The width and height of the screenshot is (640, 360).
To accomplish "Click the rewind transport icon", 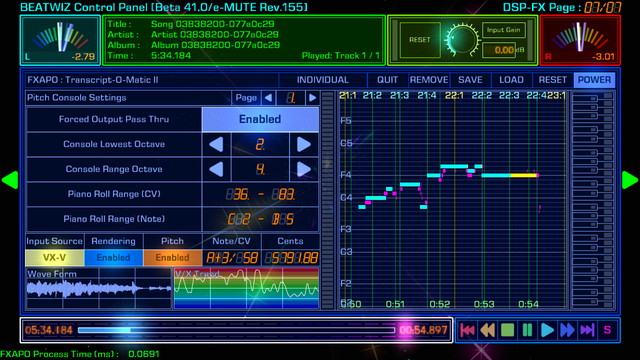I will (x=487, y=330).
